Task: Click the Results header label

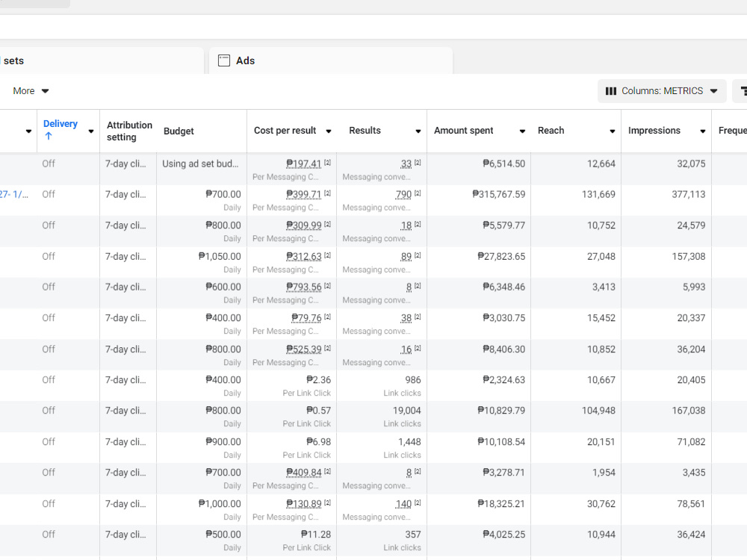Action: pos(365,131)
